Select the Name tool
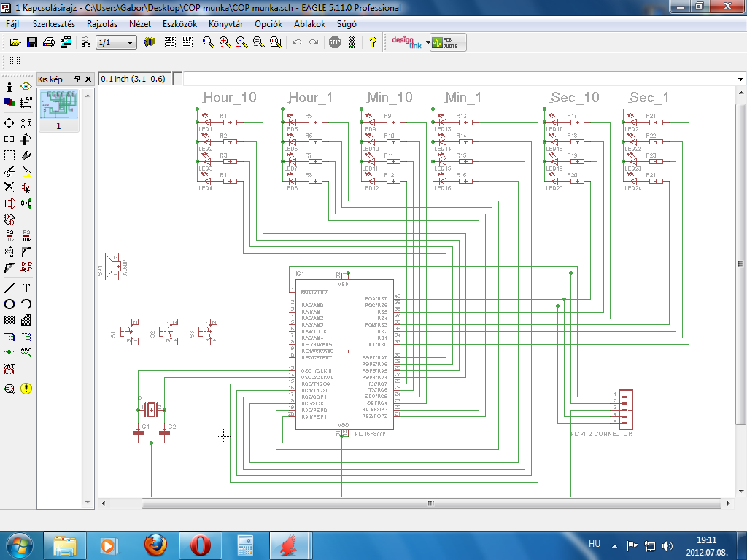 9,236
